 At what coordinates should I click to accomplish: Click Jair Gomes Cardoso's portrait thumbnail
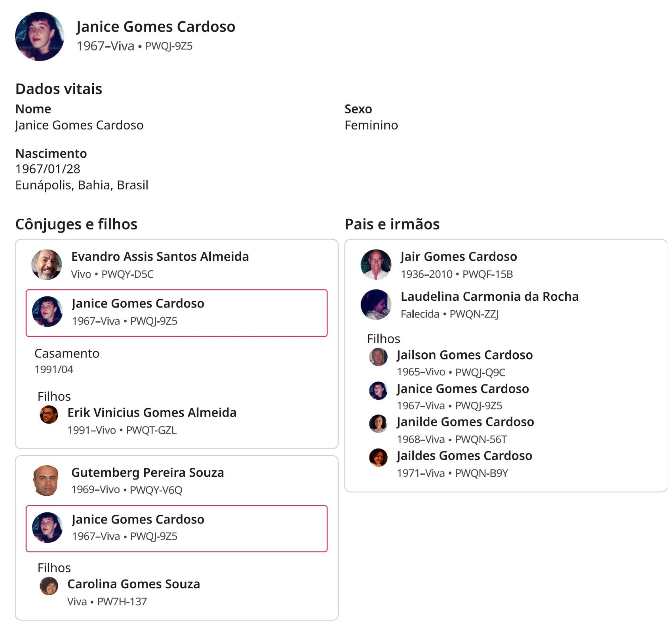pos(376,264)
